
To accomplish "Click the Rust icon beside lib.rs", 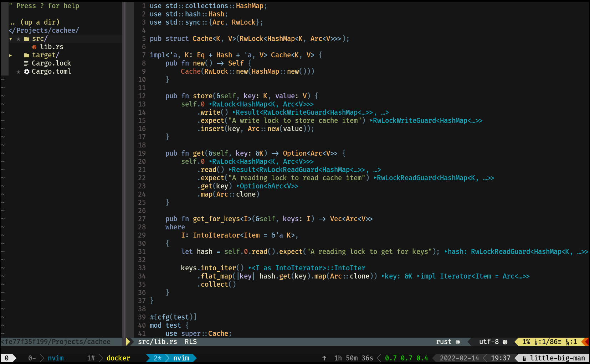I will click(x=35, y=47).
